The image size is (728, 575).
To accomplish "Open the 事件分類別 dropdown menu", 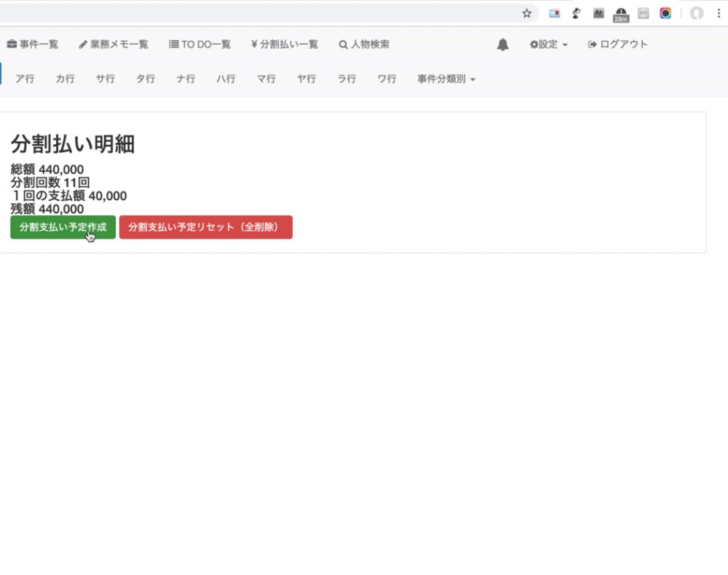I will coord(446,79).
